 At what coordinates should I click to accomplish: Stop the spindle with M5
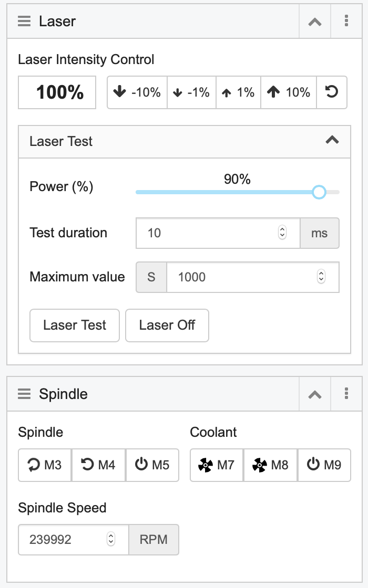tap(152, 465)
